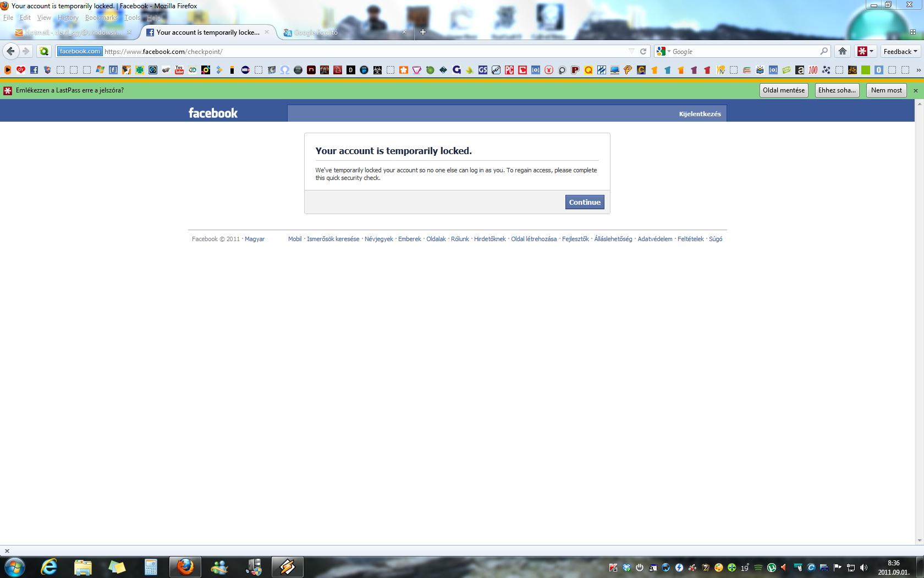Open Winamp from the taskbar
The image size is (924, 578).
point(287,567)
